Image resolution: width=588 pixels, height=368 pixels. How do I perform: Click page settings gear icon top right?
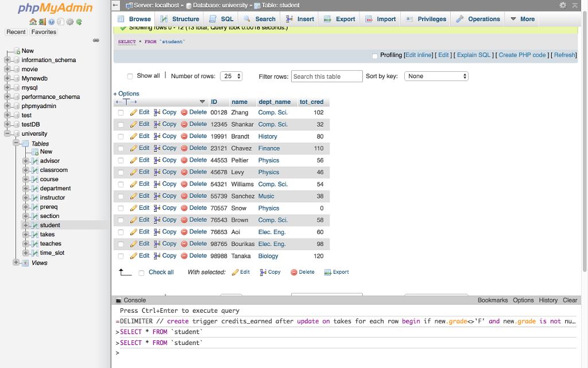(563, 5)
